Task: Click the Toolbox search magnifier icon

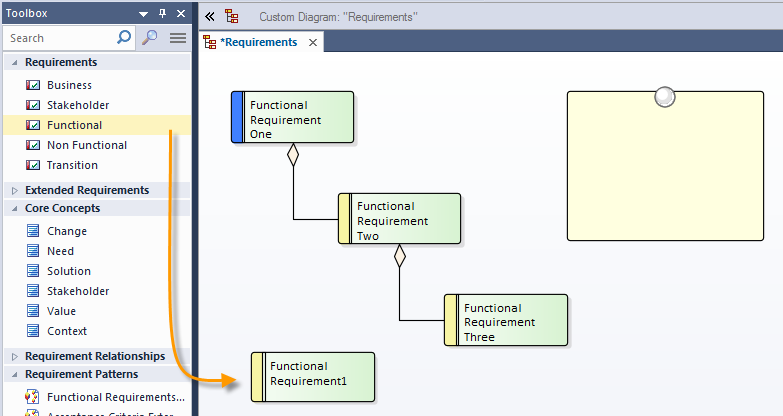Action: [124, 38]
